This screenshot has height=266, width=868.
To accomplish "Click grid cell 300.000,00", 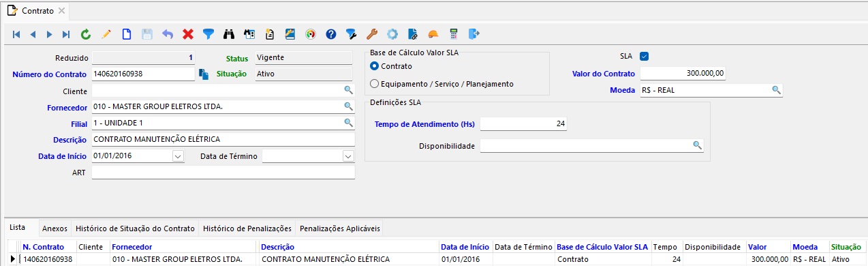I will [x=768, y=259].
